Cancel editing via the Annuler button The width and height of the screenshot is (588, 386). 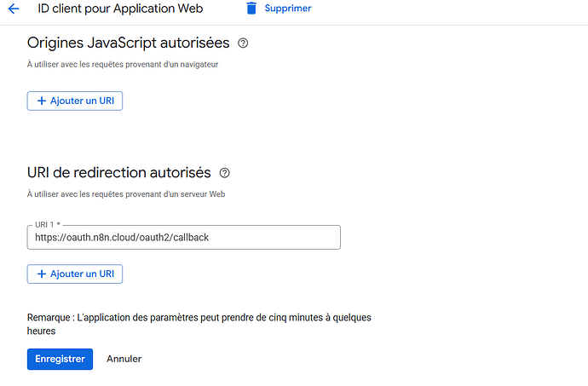point(124,359)
